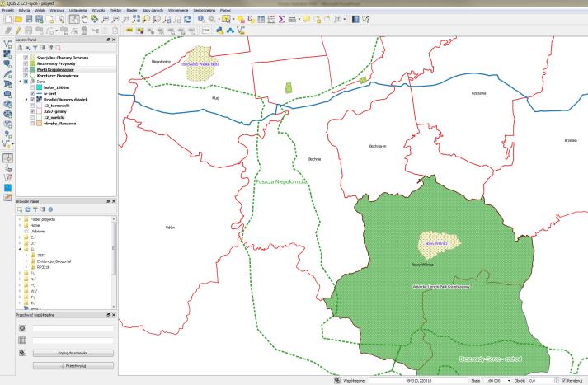Click the yellow label tool icon
Viewport: 588px width, 385px height.
129,31
